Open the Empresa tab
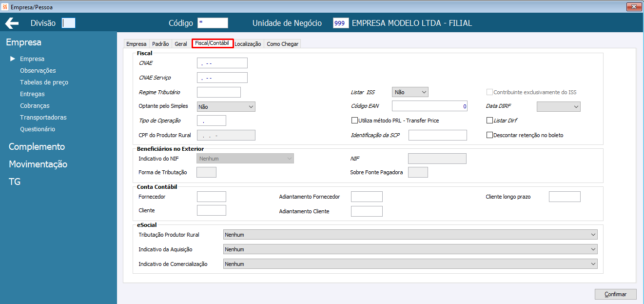 [x=136, y=44]
